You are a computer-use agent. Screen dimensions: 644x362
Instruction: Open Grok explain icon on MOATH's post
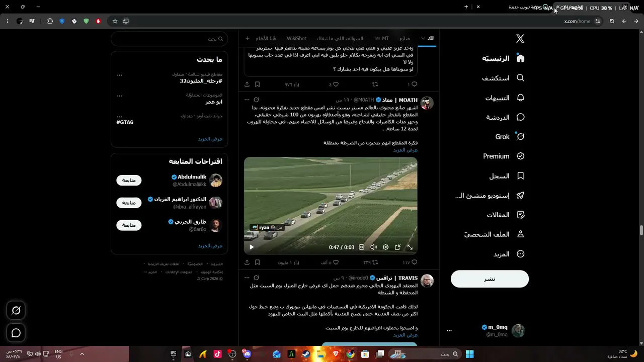click(256, 100)
